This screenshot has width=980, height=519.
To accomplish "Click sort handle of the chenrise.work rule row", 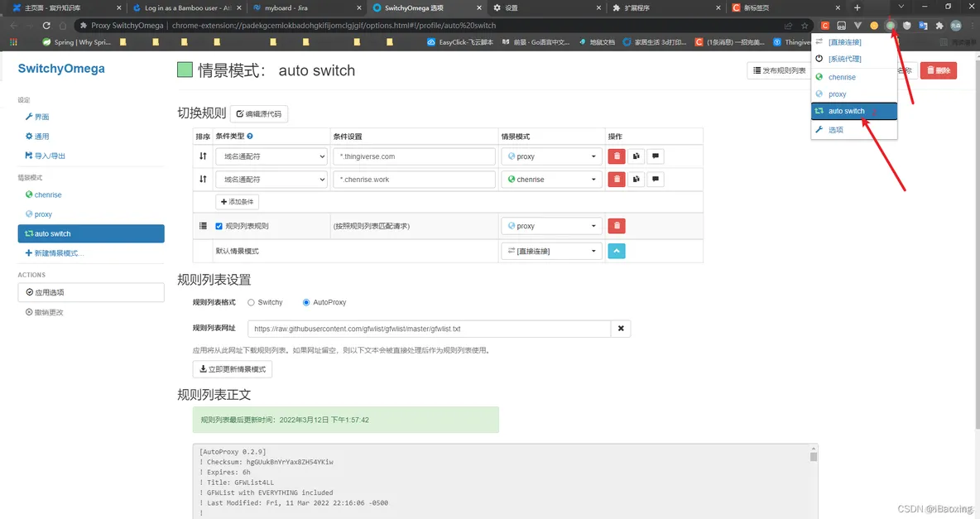I will pyautogui.click(x=203, y=180).
